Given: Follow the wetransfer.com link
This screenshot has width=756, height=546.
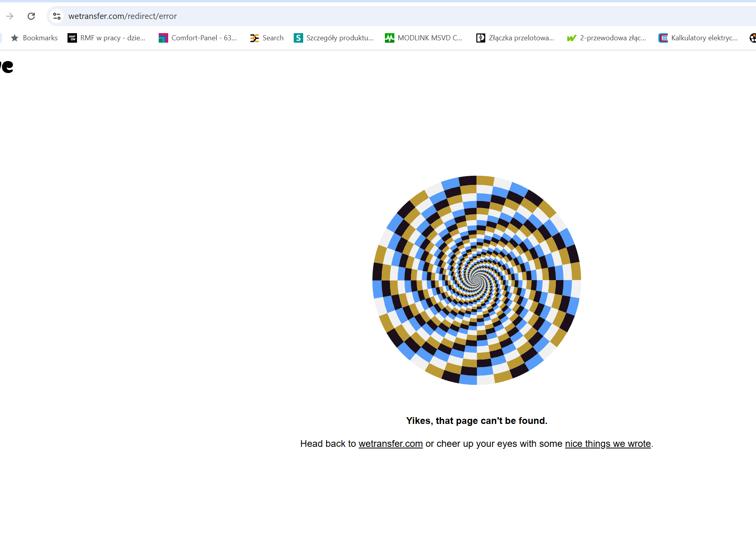Looking at the screenshot, I should pos(390,444).
